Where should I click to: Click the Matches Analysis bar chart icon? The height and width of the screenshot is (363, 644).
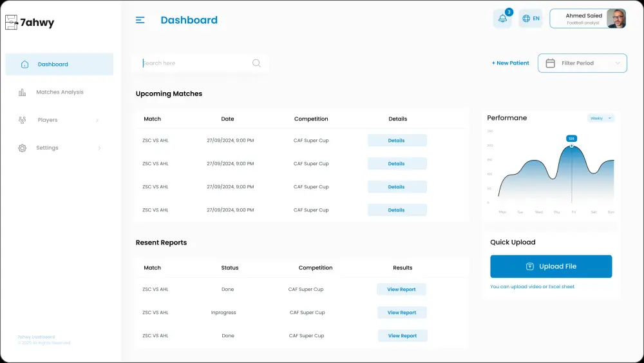[x=22, y=92]
